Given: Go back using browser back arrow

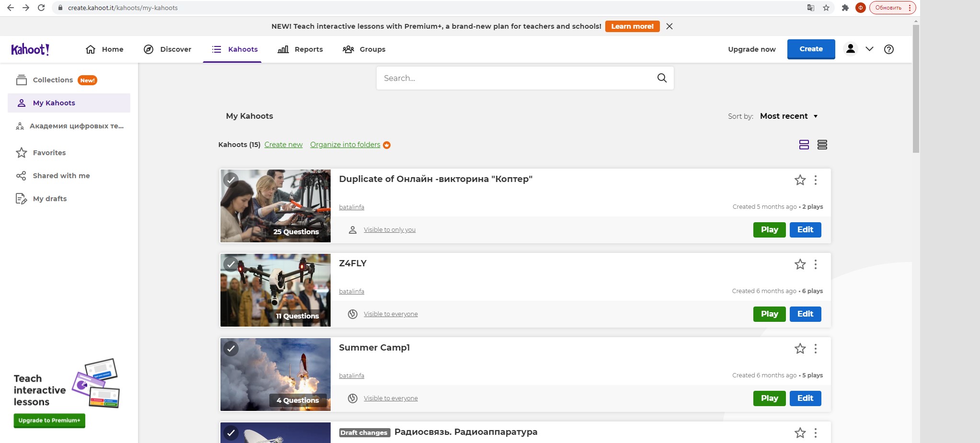Looking at the screenshot, I should 11,8.
